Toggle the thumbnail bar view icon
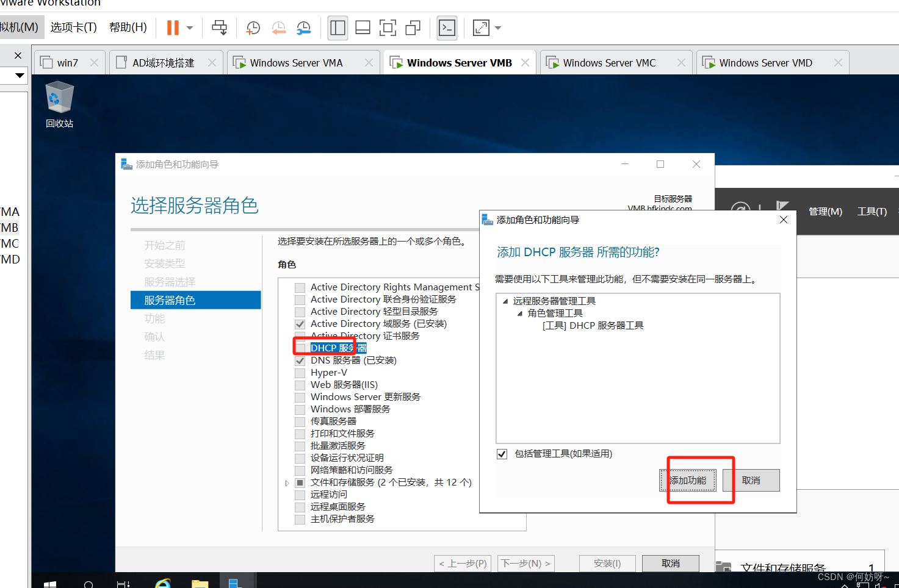 coord(363,27)
